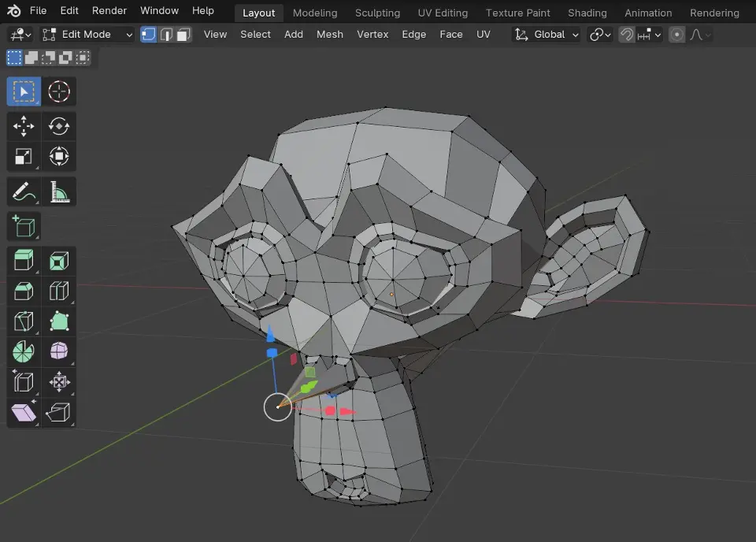This screenshot has width=756, height=542.
Task: Choose the Shear tool
Action: click(x=24, y=412)
